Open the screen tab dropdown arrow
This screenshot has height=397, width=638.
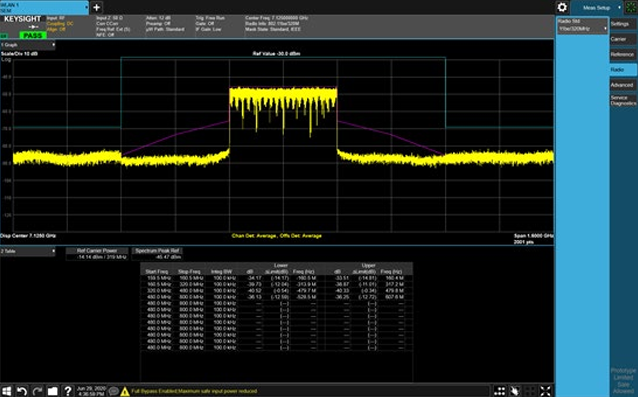tap(86, 7)
